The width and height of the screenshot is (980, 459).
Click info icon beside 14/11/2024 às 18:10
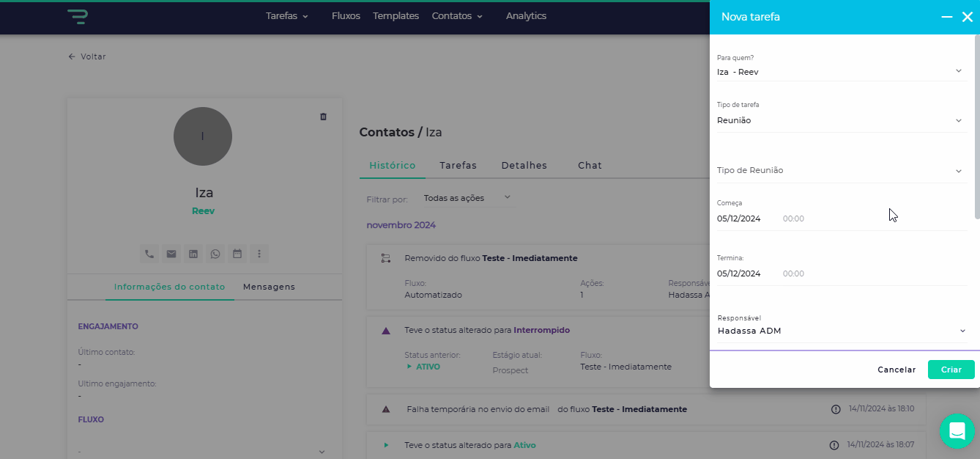(836, 409)
